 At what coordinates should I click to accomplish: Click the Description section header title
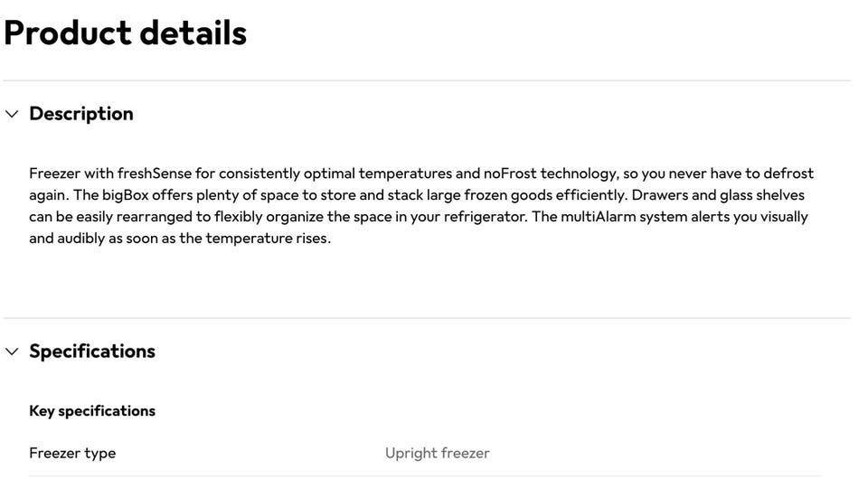click(81, 114)
